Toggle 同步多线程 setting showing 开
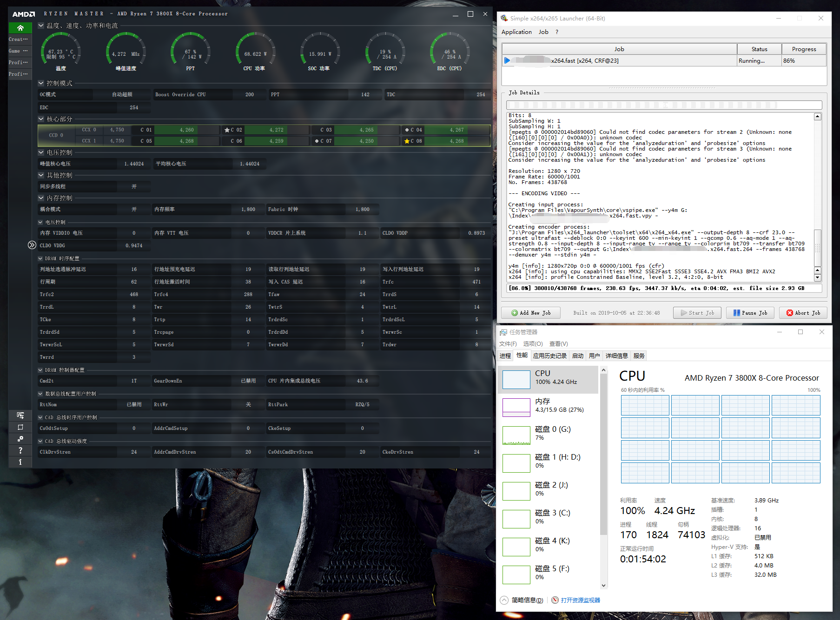The height and width of the screenshot is (620, 840). (x=134, y=186)
